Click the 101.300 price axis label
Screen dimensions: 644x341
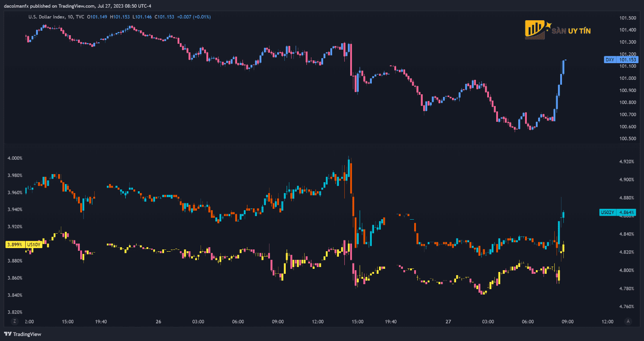click(628, 42)
